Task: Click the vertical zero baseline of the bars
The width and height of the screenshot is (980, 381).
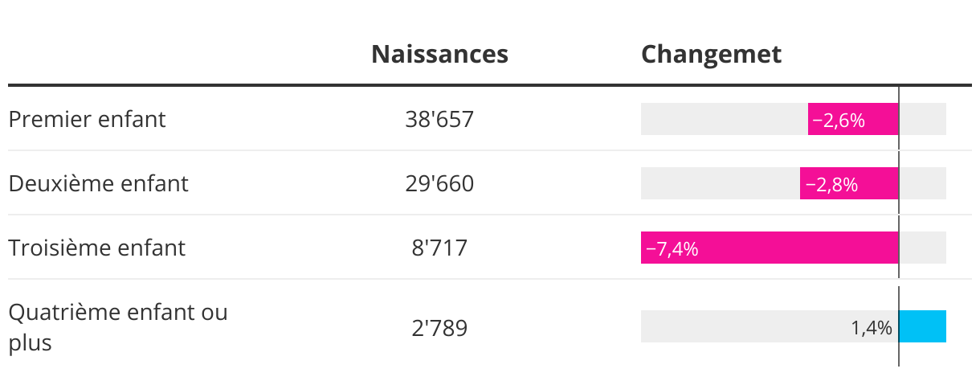Action: 899,215
